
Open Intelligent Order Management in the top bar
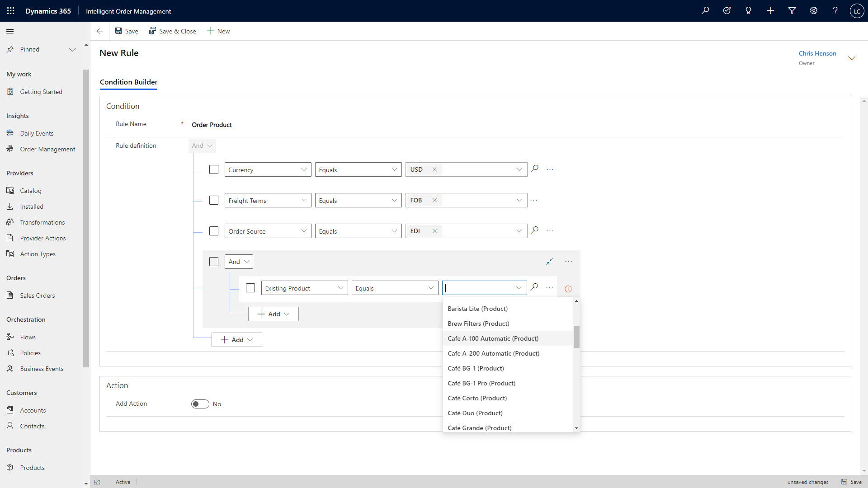[x=128, y=11]
